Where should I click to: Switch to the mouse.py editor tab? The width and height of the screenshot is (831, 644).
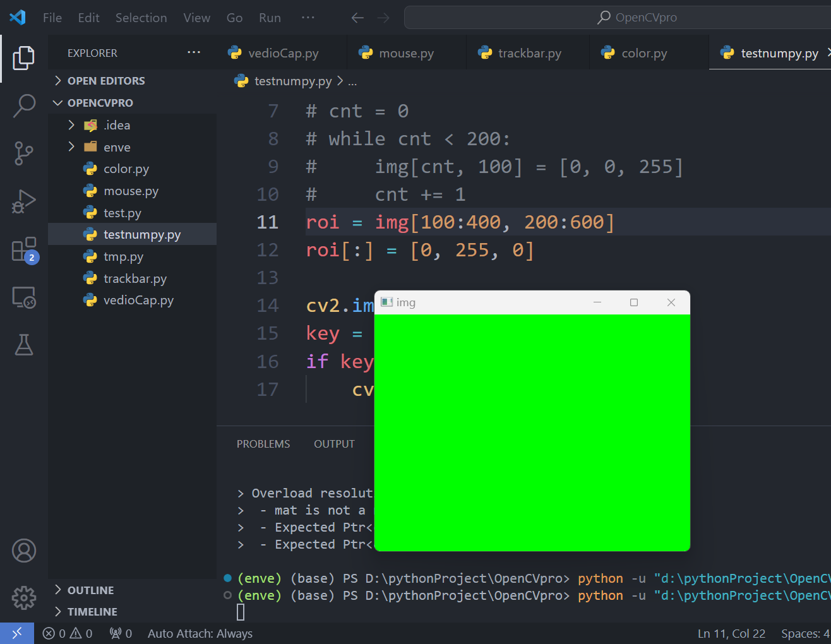pos(406,53)
